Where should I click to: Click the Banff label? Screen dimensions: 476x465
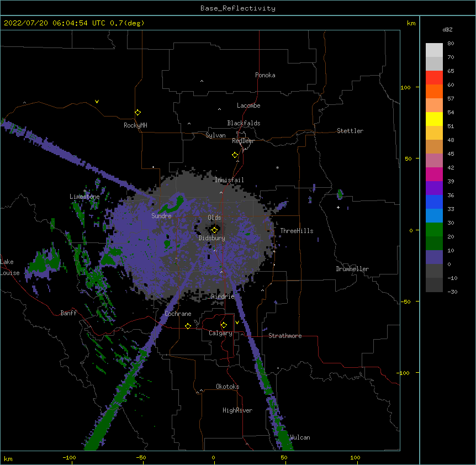click(68, 313)
